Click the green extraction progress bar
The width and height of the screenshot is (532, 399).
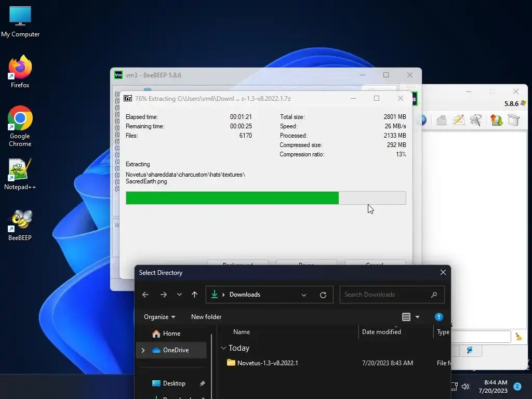265,198
